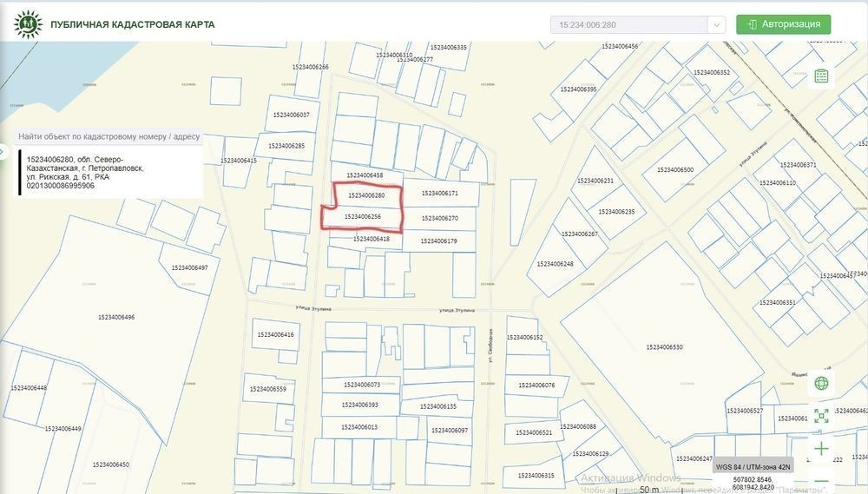Select parcel 15234006559 on the map
This screenshot has width=868, height=494.
(x=268, y=389)
